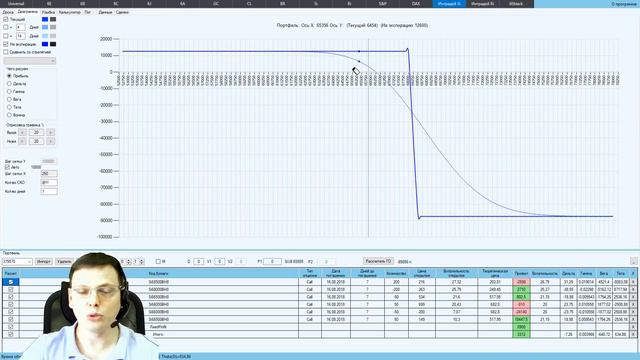
Task: Switch to the BR tab
Action: (282, 4)
